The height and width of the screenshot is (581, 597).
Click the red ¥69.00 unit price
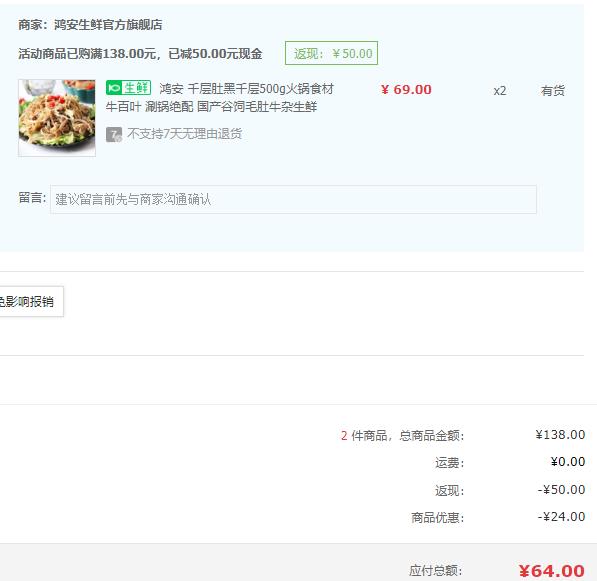406,90
